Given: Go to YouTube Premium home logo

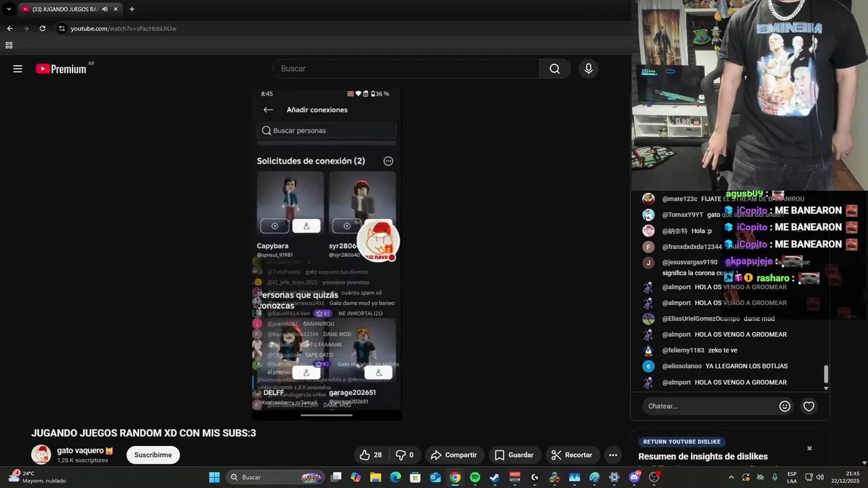Looking at the screenshot, I should (62, 68).
